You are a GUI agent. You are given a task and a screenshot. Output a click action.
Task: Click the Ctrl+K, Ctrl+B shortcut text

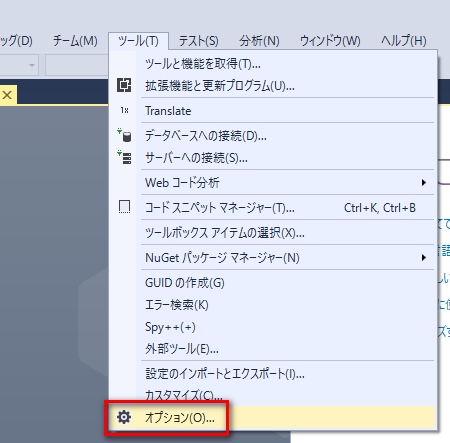[380, 208]
